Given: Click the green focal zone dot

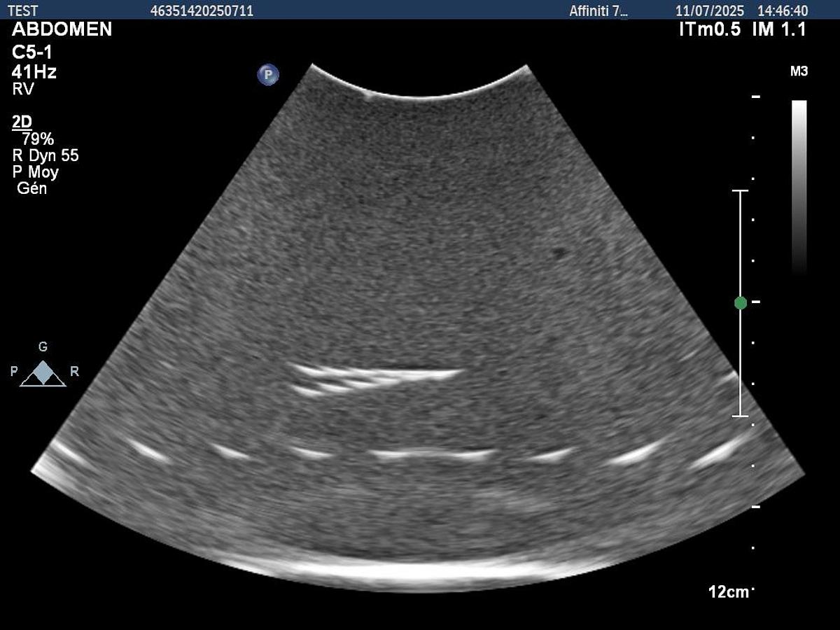Looking at the screenshot, I should [x=741, y=302].
